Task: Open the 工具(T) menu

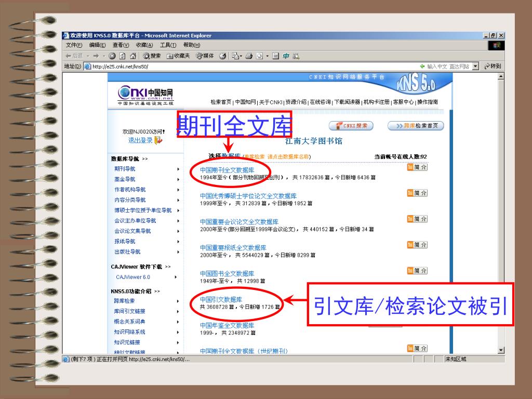Action: pos(168,45)
